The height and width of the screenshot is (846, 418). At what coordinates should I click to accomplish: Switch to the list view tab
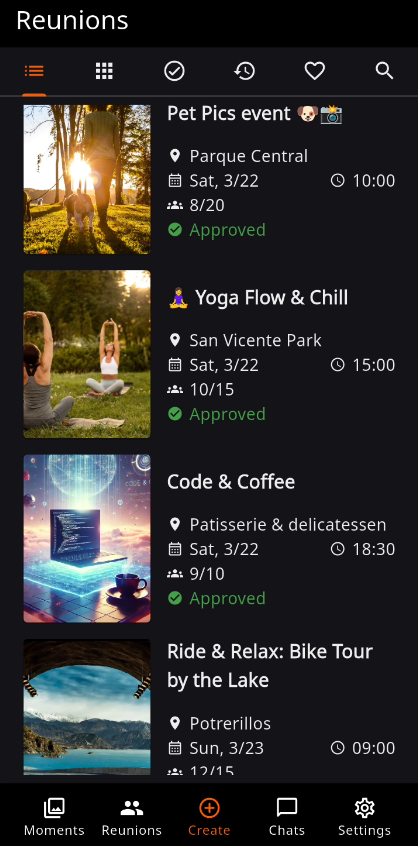[x=34, y=71]
